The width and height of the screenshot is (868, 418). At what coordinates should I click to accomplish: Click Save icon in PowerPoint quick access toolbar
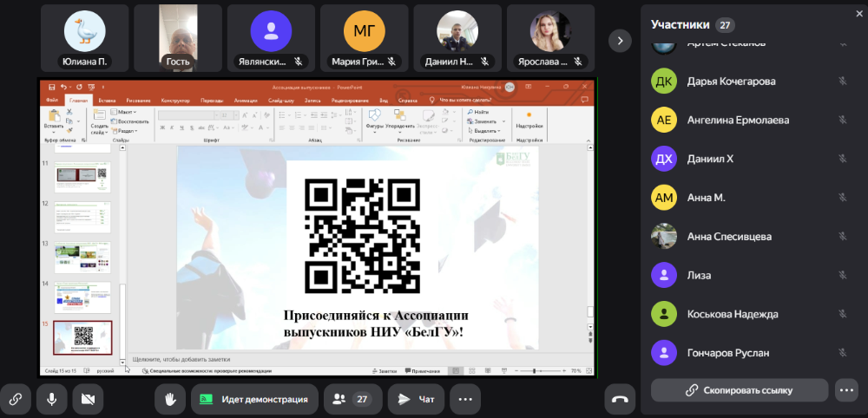51,87
